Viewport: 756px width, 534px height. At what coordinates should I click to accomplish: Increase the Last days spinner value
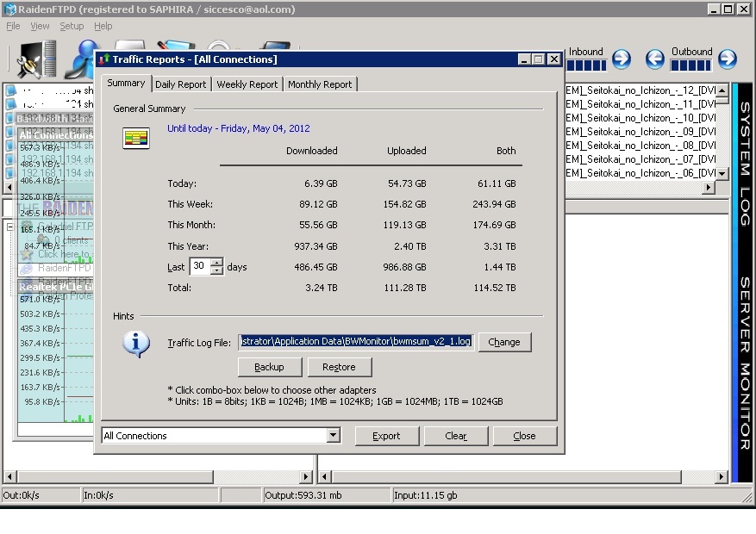coord(216,263)
